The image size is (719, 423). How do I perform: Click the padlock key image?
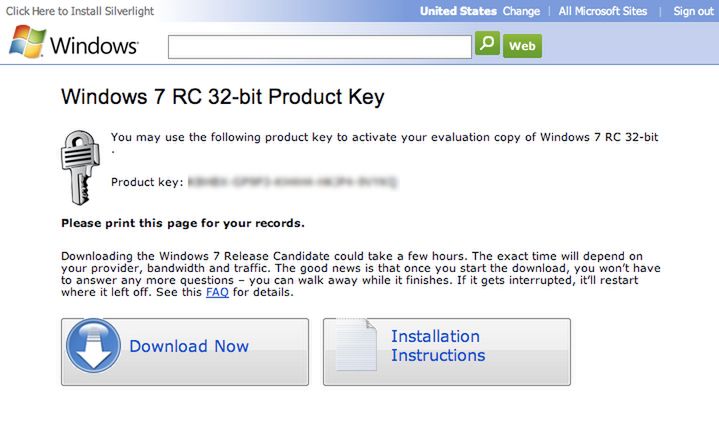[80, 167]
